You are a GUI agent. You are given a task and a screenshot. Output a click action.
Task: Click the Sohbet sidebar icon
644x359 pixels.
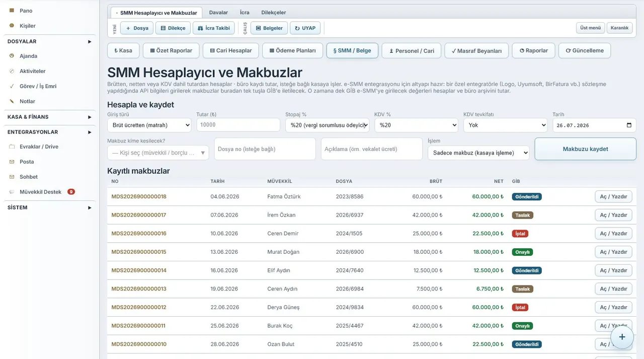[x=12, y=177]
